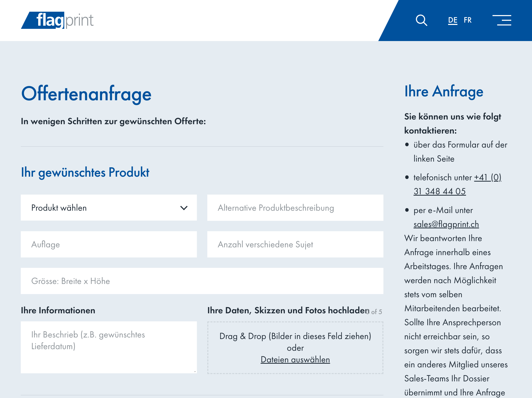Screen dimensions: 532x398
Task: Click the Ihre Anfrage sidebar heading
Action: coord(444,91)
